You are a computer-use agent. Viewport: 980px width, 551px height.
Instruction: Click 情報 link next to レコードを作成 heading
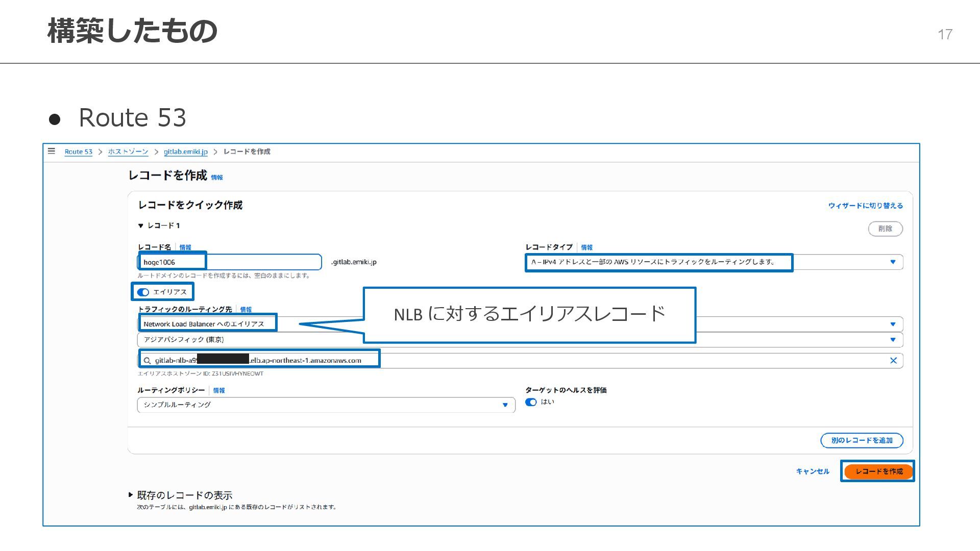[x=217, y=178]
